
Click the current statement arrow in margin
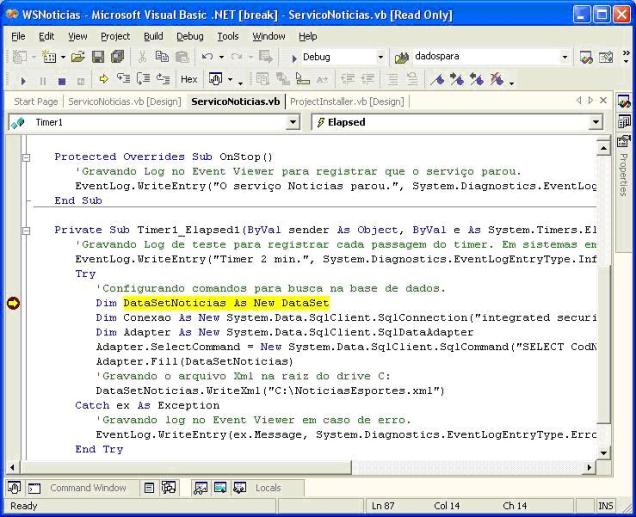point(13,303)
